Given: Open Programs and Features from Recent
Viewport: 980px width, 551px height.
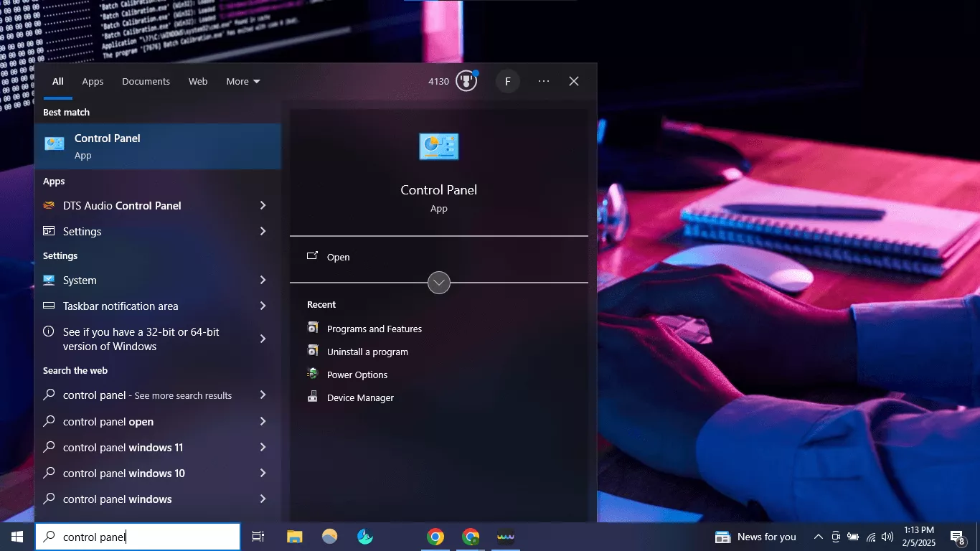Looking at the screenshot, I should pos(374,328).
